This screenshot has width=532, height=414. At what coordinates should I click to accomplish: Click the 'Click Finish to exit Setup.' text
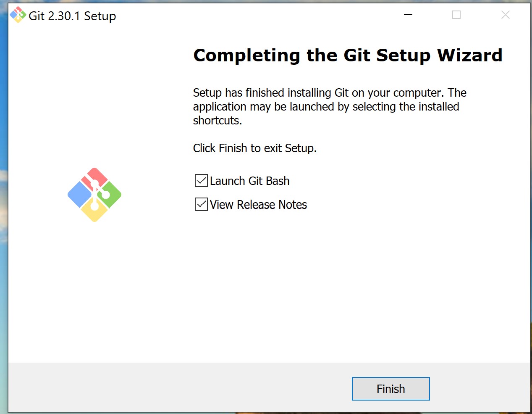coord(255,148)
